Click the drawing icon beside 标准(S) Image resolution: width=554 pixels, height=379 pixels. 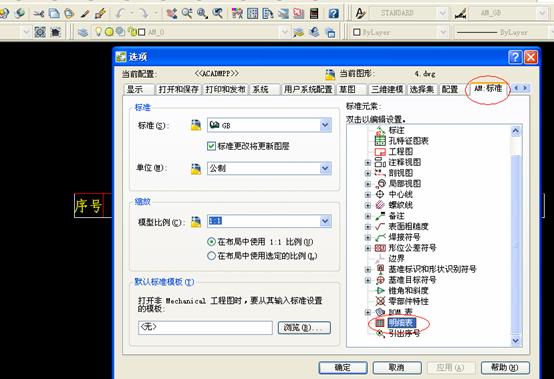coord(196,125)
